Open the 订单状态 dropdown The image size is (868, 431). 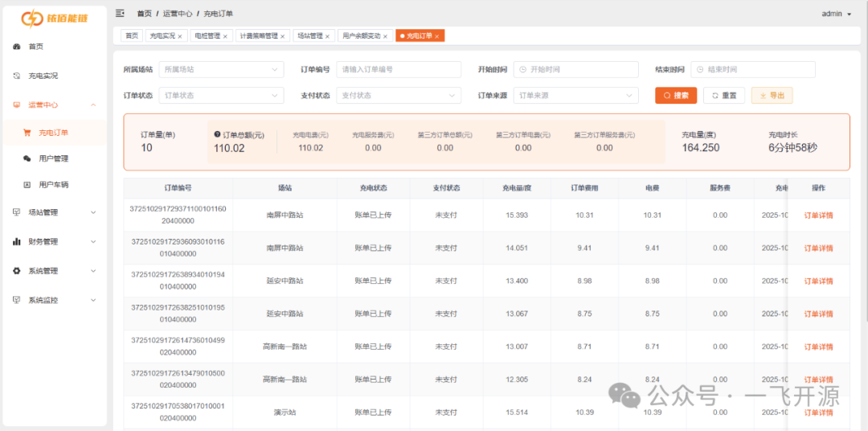click(x=221, y=96)
